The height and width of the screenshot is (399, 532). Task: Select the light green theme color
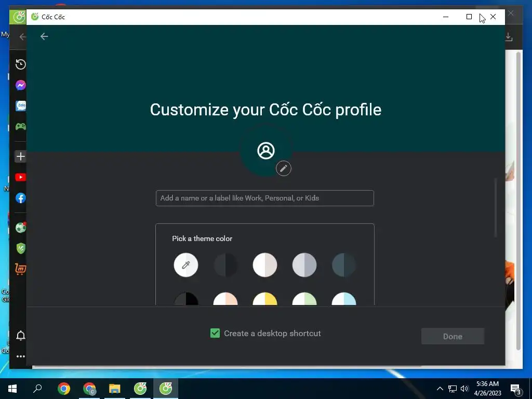click(x=304, y=299)
